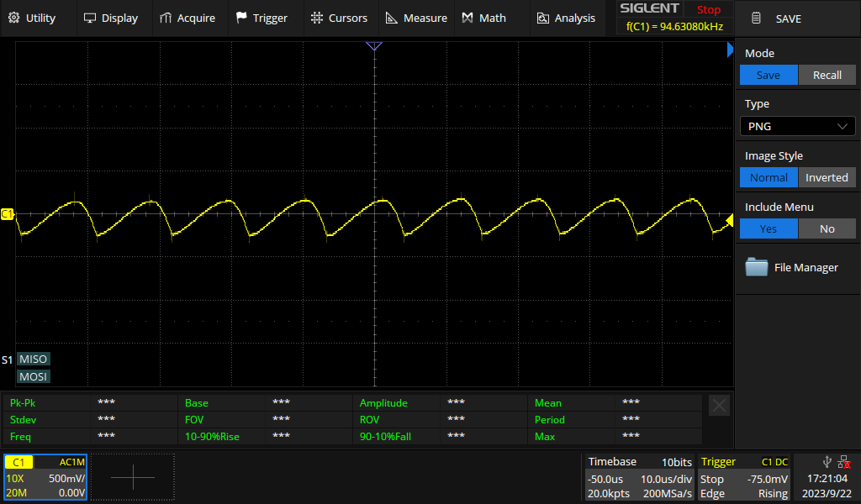Set Image Style to Inverted
This screenshot has width=861, height=504.
(x=827, y=178)
